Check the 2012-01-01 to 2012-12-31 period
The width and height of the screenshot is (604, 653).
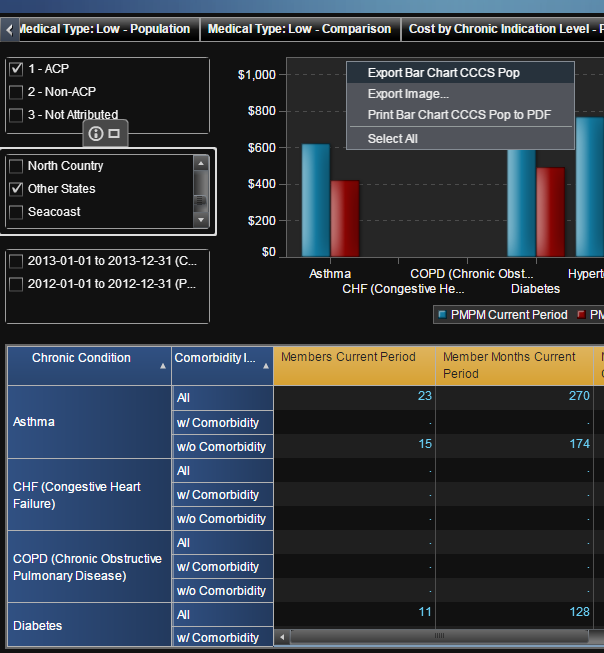pos(16,284)
